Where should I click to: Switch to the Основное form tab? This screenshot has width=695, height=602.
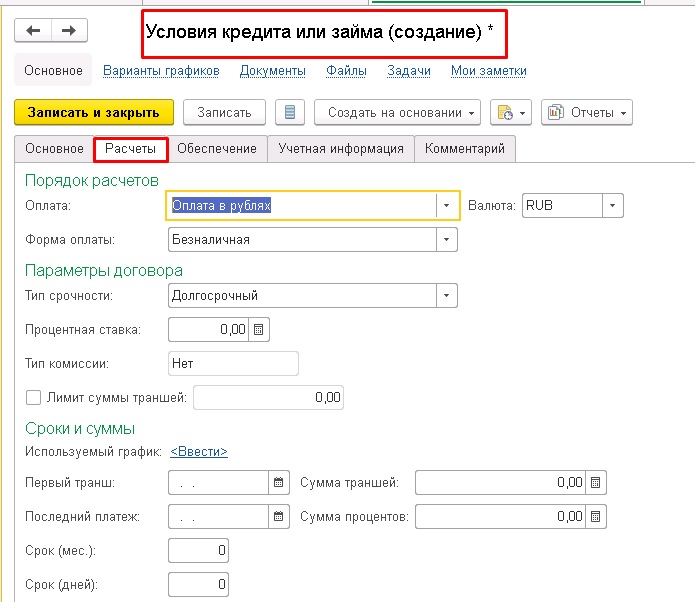click(x=54, y=149)
